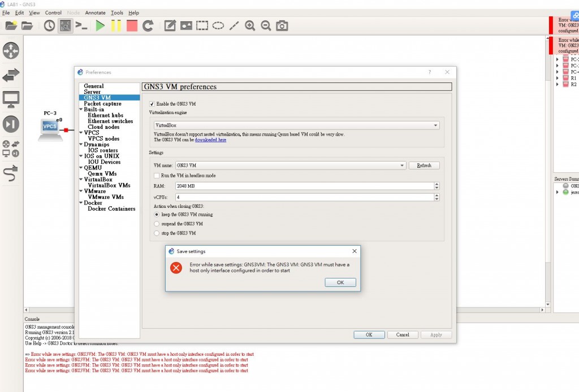Image resolution: width=579 pixels, height=392 pixels.
Task: Open the View menu
Action: pyautogui.click(x=34, y=12)
